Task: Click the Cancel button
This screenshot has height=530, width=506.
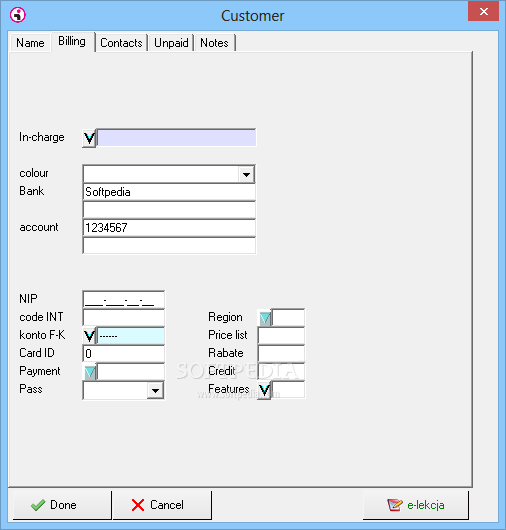Action: [162, 505]
